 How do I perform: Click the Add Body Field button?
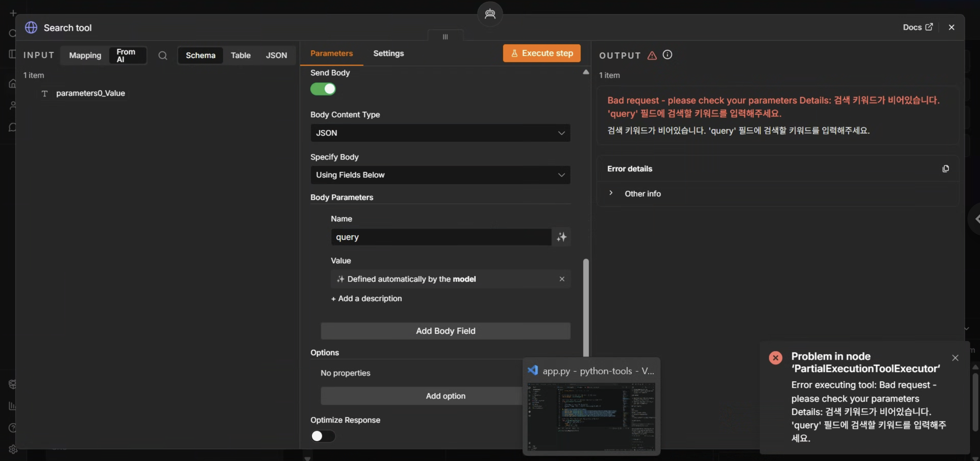pyautogui.click(x=445, y=331)
